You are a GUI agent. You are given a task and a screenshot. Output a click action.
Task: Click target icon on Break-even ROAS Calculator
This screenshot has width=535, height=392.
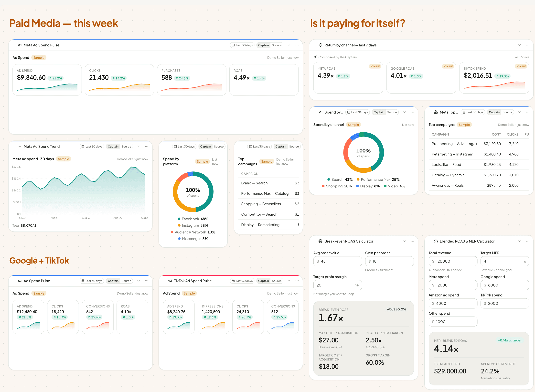[x=321, y=241]
